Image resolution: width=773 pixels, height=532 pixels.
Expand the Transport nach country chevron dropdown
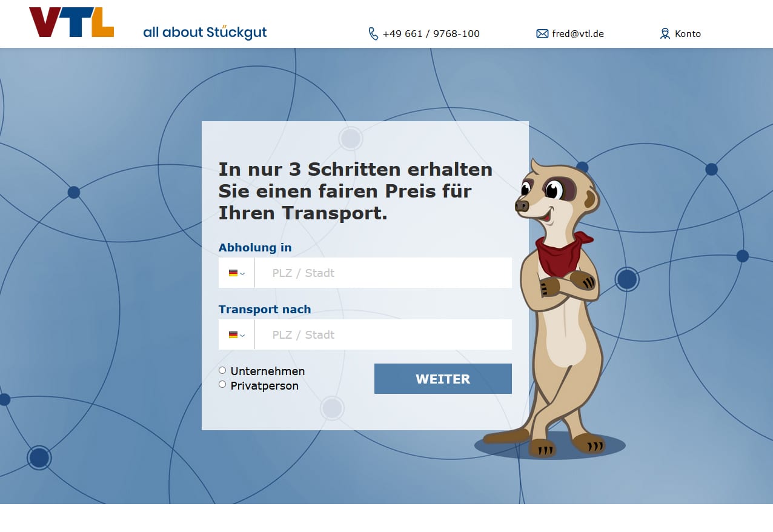pos(242,336)
